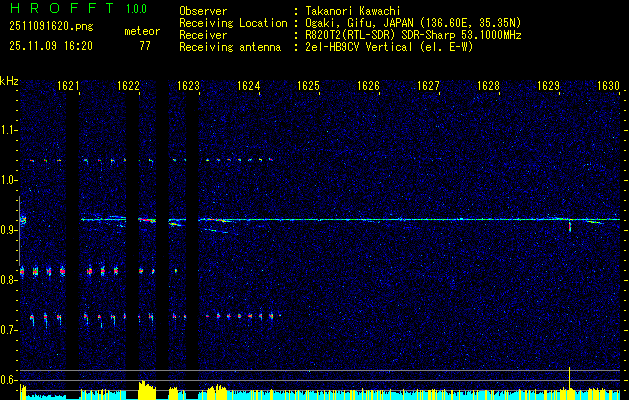Click the 1622 time axis label

[x=128, y=85]
